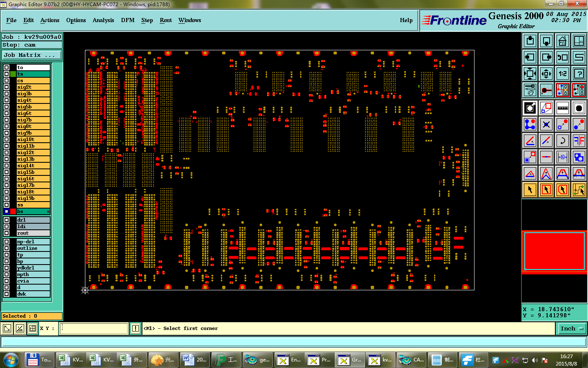Open the File menu
This screenshot has width=588, height=368.
point(11,20)
